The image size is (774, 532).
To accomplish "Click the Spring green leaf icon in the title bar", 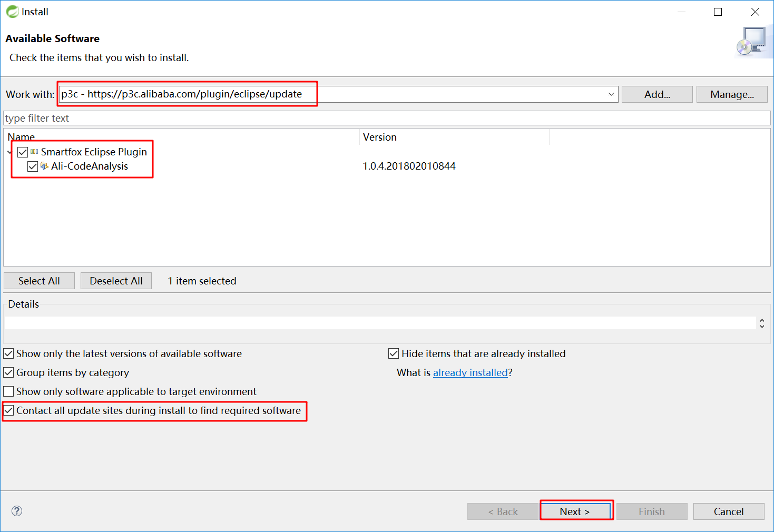I will tap(12, 12).
